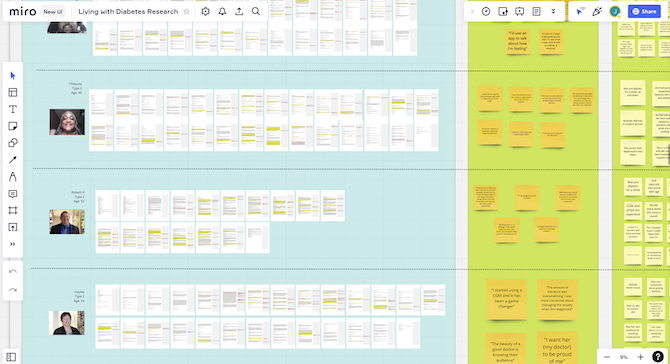The width and height of the screenshot is (670, 364).
Task: Expand the collaboration toolbar chevron
Action: tap(472, 12)
